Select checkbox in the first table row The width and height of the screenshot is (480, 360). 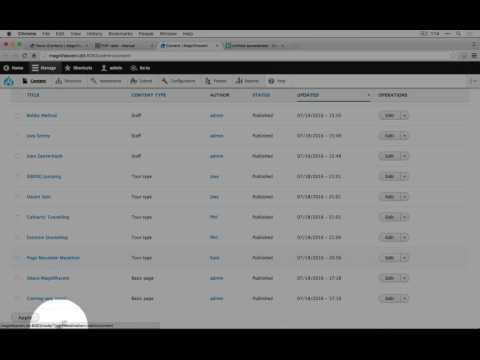tap(18, 115)
